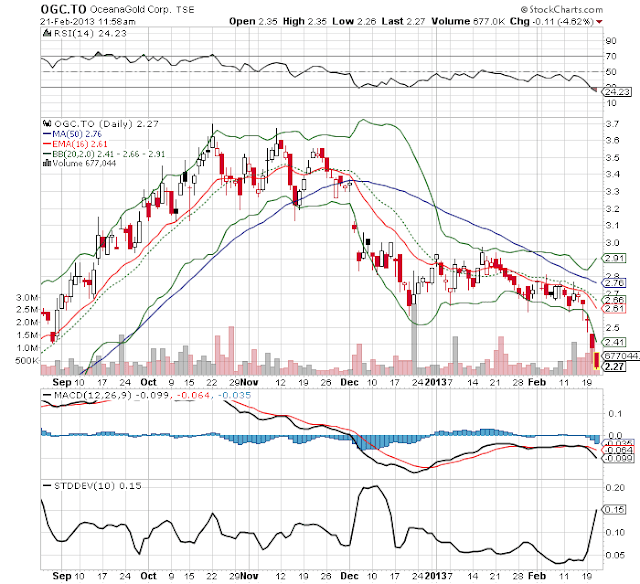Click the RSI(14) 24.23 legend label
The image size is (640, 584).
coord(90,33)
